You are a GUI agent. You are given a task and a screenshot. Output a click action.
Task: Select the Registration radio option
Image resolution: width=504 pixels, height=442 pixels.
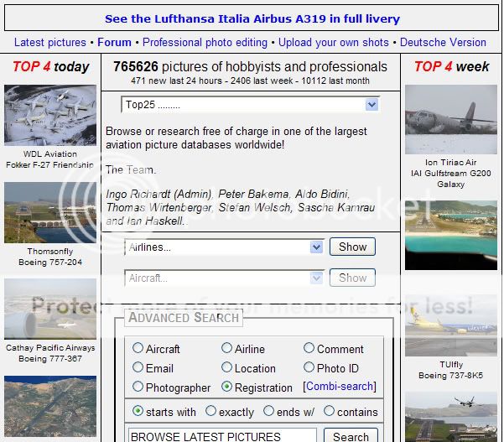(x=226, y=386)
